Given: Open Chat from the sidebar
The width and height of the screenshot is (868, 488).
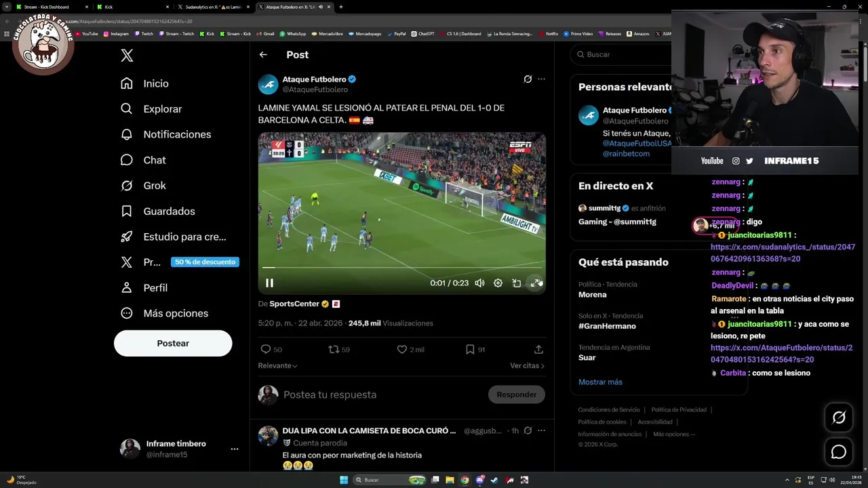Looking at the screenshot, I should click(x=143, y=160).
